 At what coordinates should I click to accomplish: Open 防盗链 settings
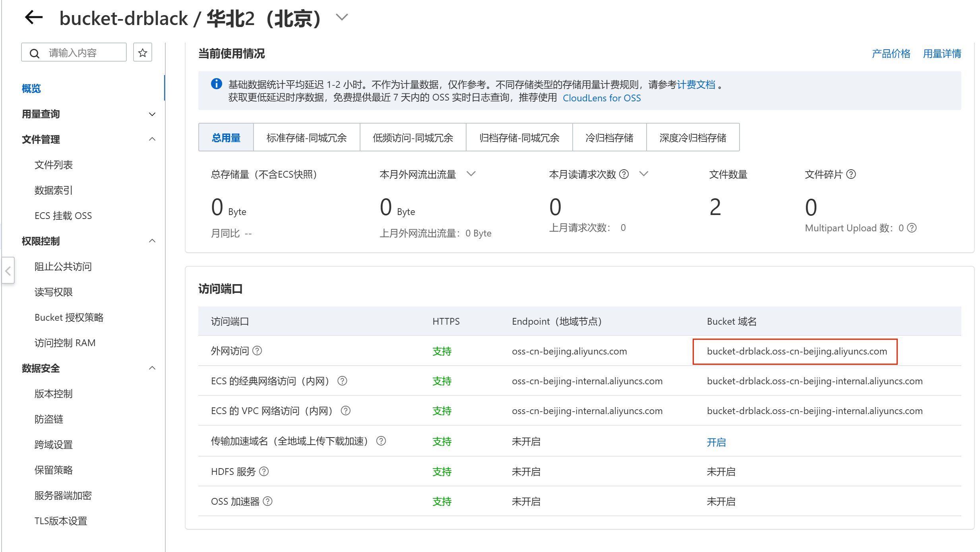[49, 419]
